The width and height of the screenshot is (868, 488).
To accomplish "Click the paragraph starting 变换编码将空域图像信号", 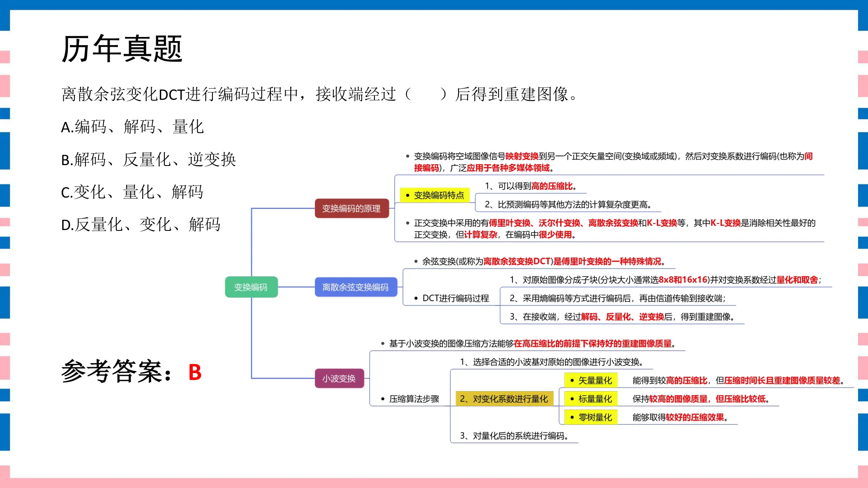I will coord(613,162).
